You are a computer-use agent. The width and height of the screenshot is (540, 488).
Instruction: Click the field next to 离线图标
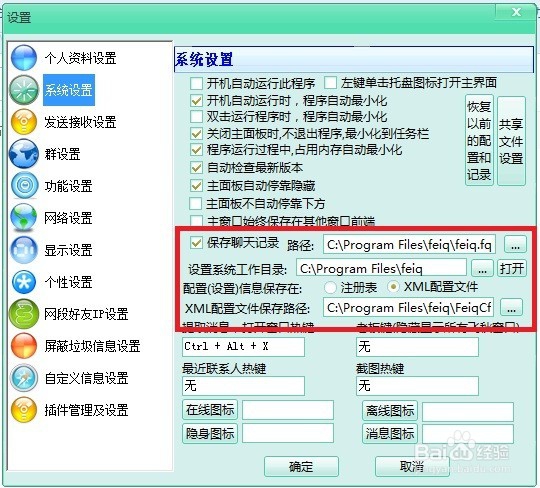click(x=468, y=412)
